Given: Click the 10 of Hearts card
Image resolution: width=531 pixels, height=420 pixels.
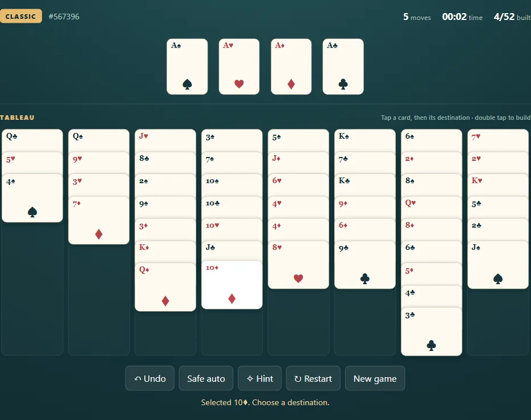Looking at the screenshot, I should click(x=232, y=229).
